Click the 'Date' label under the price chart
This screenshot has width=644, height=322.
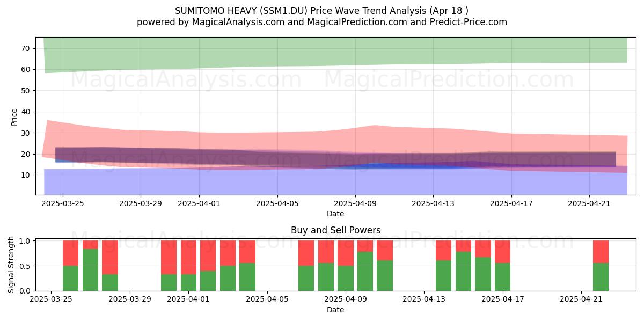(x=335, y=214)
